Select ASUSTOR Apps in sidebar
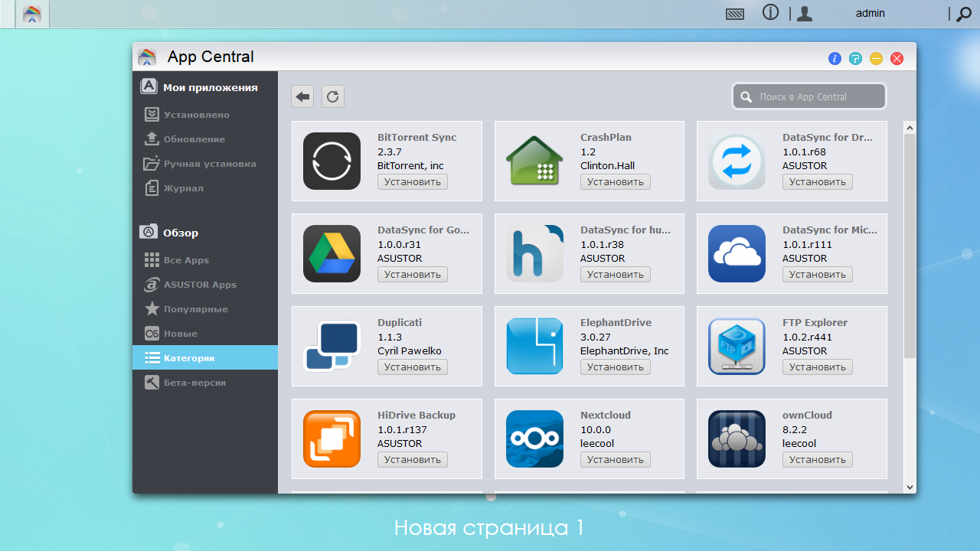This screenshot has width=980, height=551. [x=205, y=285]
